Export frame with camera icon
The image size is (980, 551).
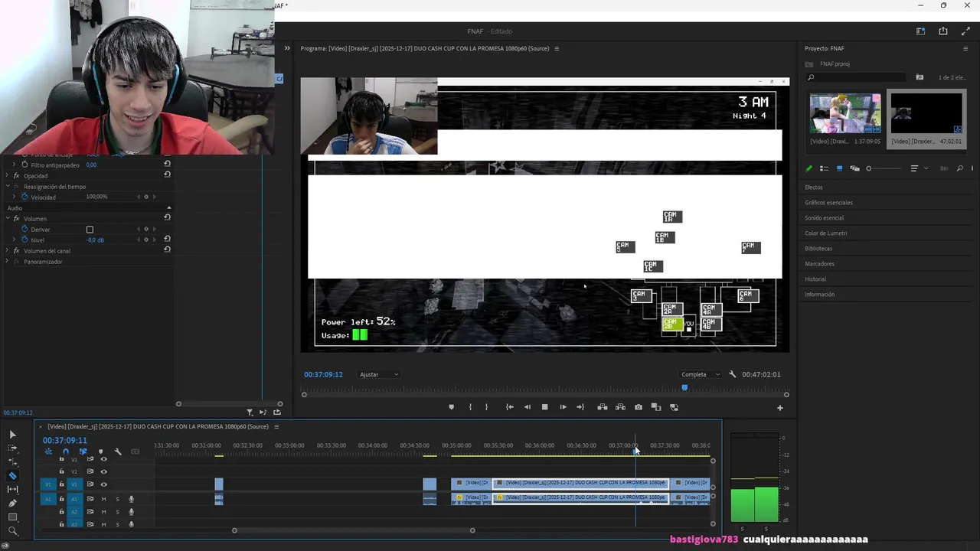639,407
